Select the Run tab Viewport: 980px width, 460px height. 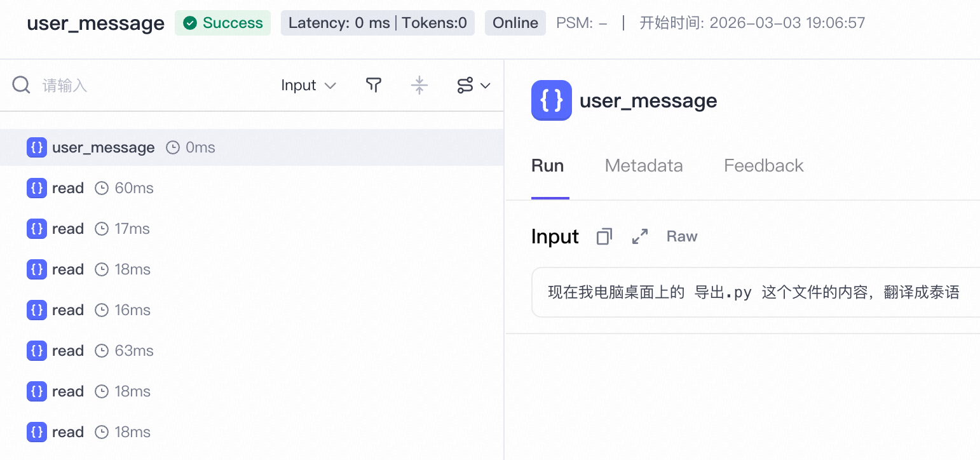point(548,166)
